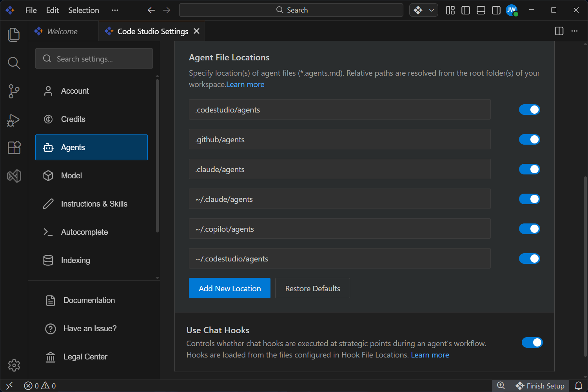This screenshot has width=588, height=392.
Task: Open the Selection menu
Action: tap(83, 10)
